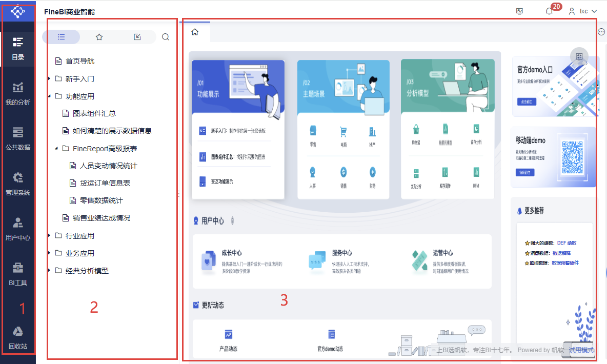Viewport: 607px width, 364px height.
Task: Open 我的分析 in the sidebar
Action: [18, 94]
